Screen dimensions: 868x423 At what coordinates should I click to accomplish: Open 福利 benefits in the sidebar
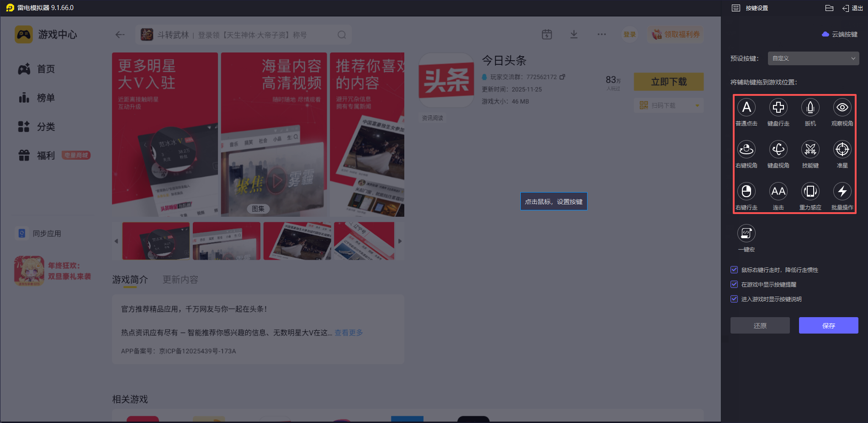tap(37, 156)
